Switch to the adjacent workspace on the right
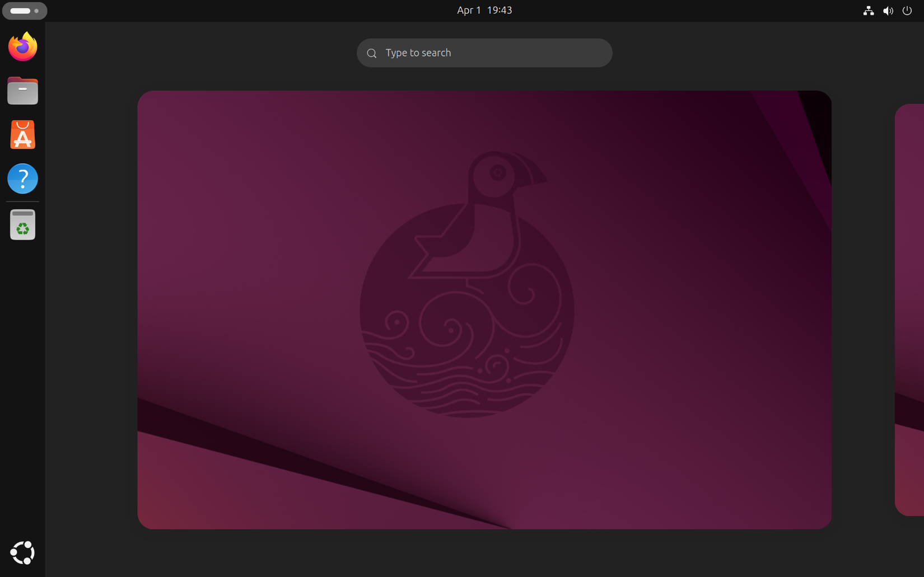Viewport: 924px width, 577px height. 910,309
